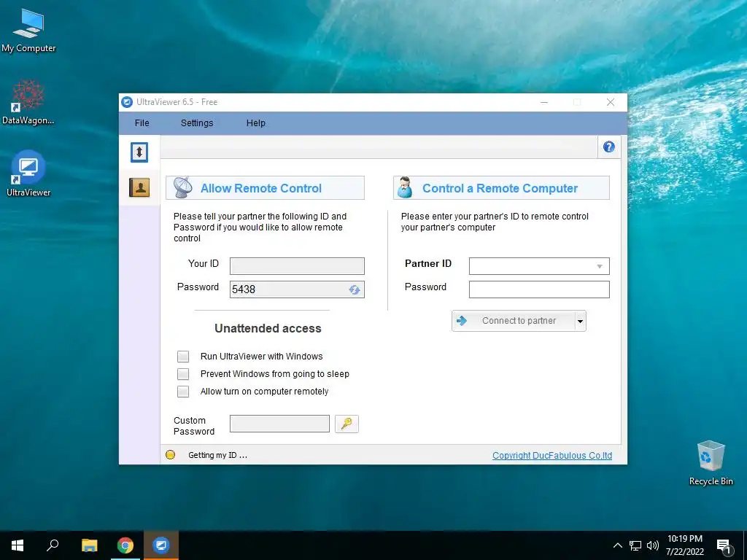The height and width of the screenshot is (560, 747).
Task: Click the Custom Password field
Action: coord(279,424)
